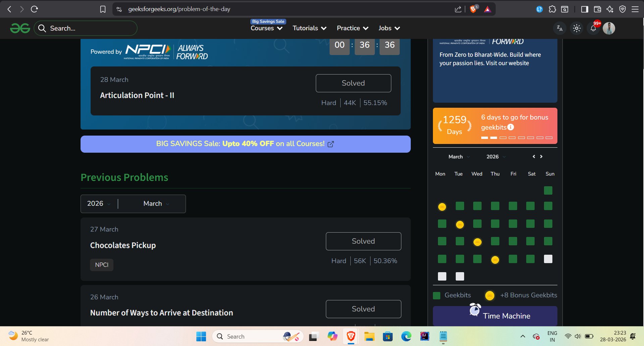Click the white calendar square in the Sunday column
This screenshot has width=644, height=346.
(x=548, y=259)
